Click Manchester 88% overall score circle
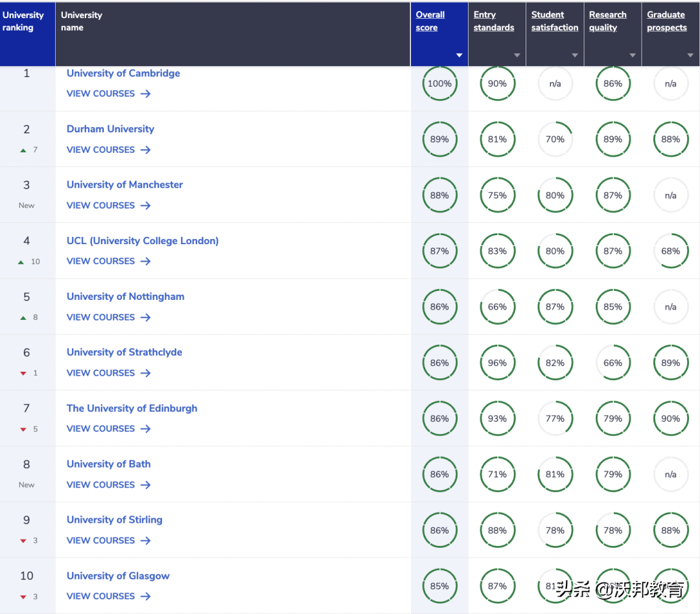This screenshot has width=700, height=614. coord(439,196)
